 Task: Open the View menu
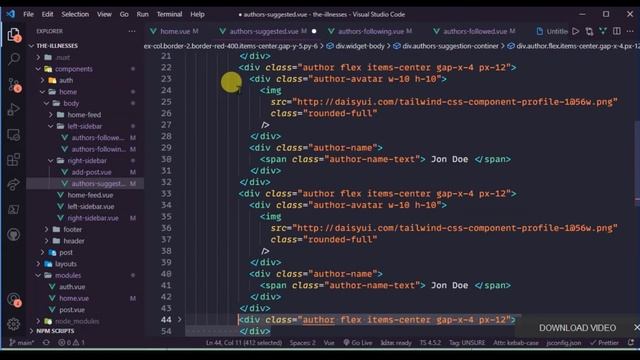[x=104, y=14]
